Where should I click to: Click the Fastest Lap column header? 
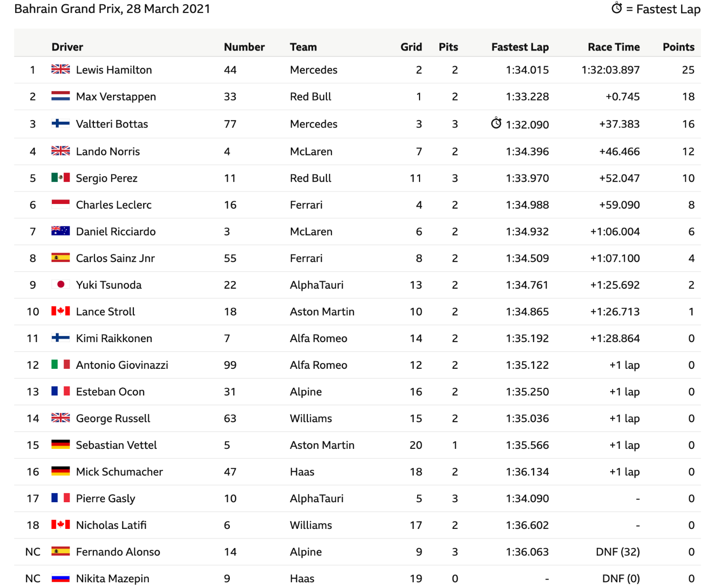(x=520, y=47)
